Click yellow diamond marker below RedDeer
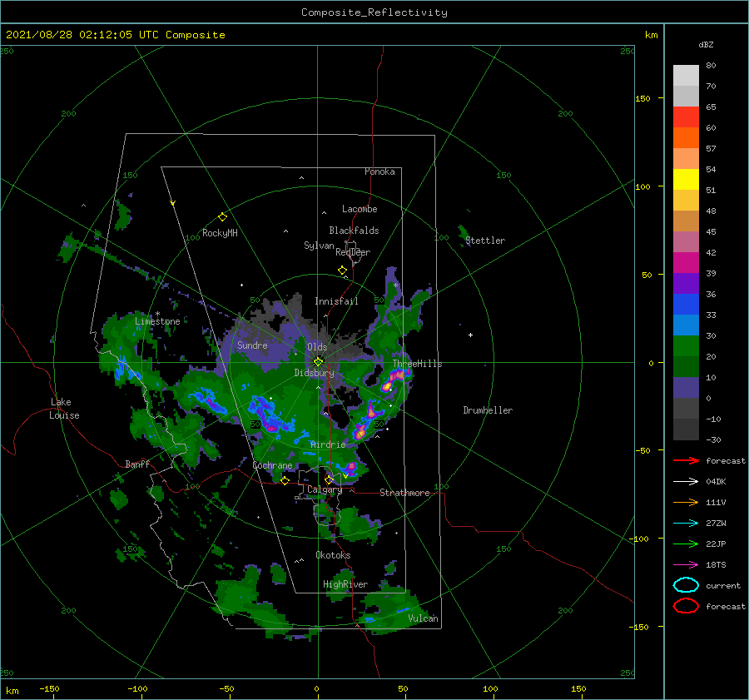749x700 pixels. (342, 271)
